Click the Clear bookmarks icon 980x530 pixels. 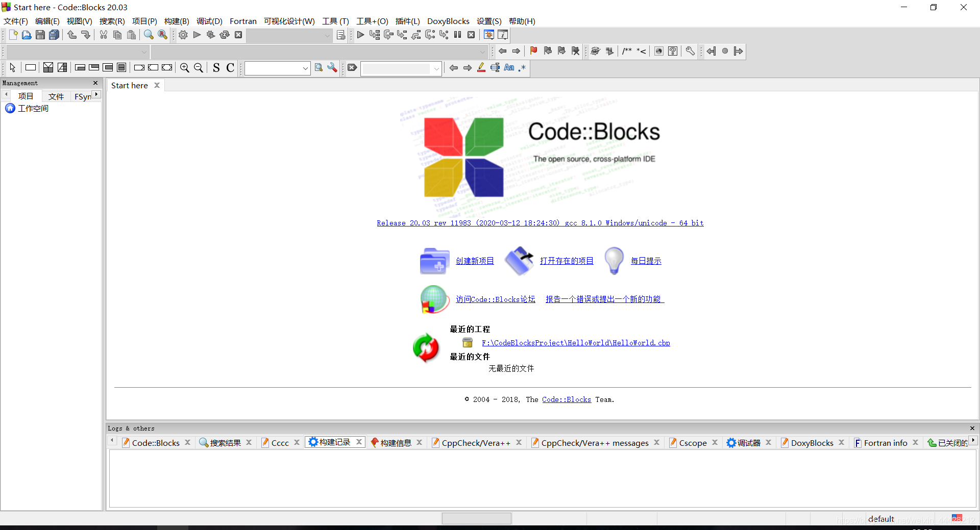point(576,51)
